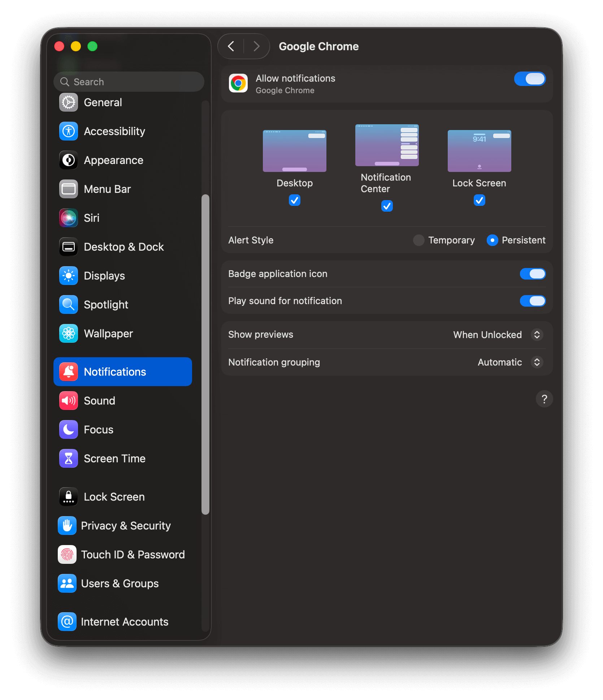Open General settings gear icon

click(x=69, y=103)
